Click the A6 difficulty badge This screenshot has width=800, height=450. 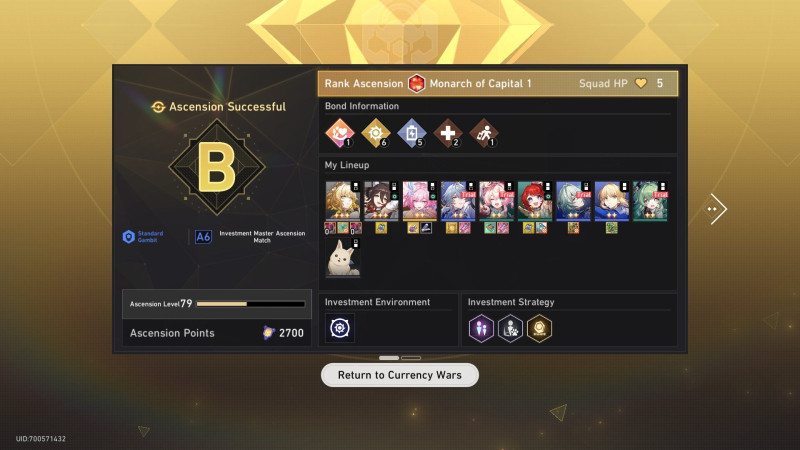coord(203,237)
